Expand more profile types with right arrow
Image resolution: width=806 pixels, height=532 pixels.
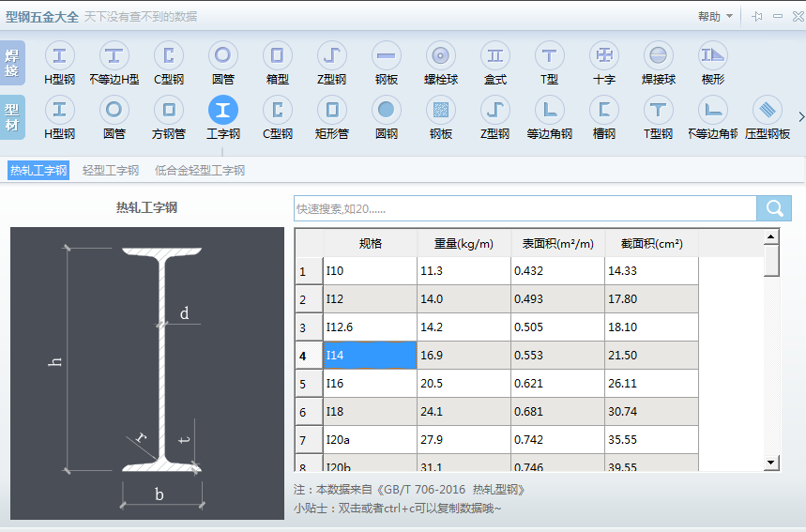[x=800, y=116]
